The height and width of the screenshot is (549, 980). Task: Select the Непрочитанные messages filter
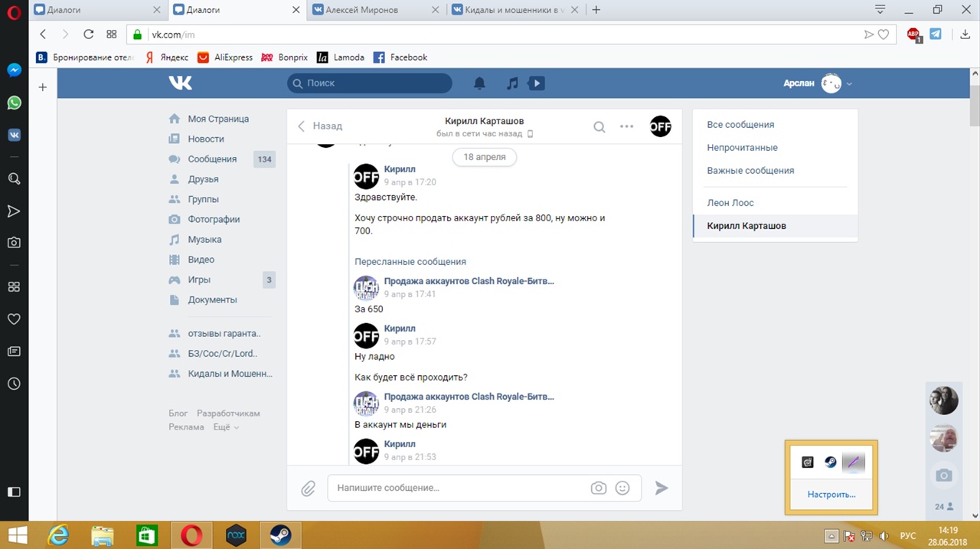742,148
